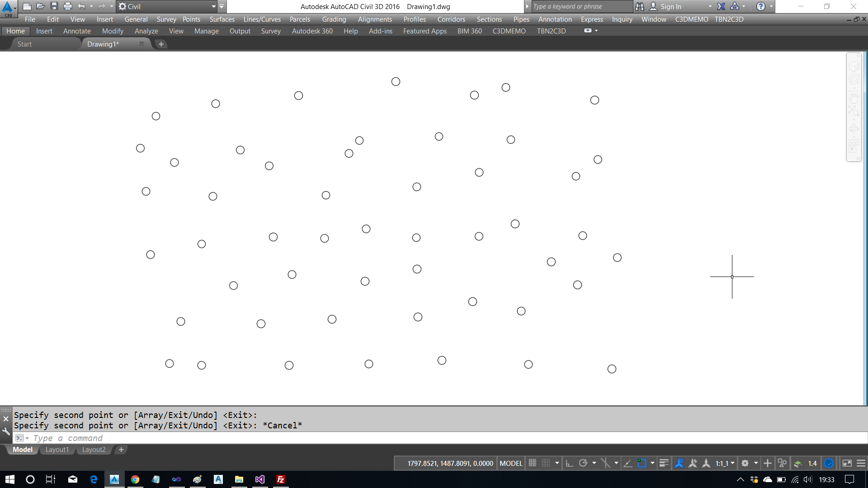The height and width of the screenshot is (488, 868).
Task: Click the Open file icon
Action: click(x=40, y=6)
